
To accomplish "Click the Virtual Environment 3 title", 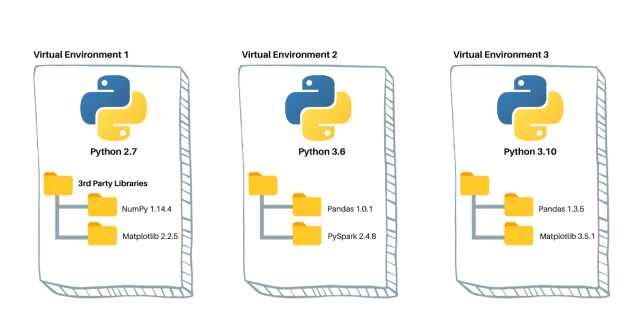I will click(501, 55).
